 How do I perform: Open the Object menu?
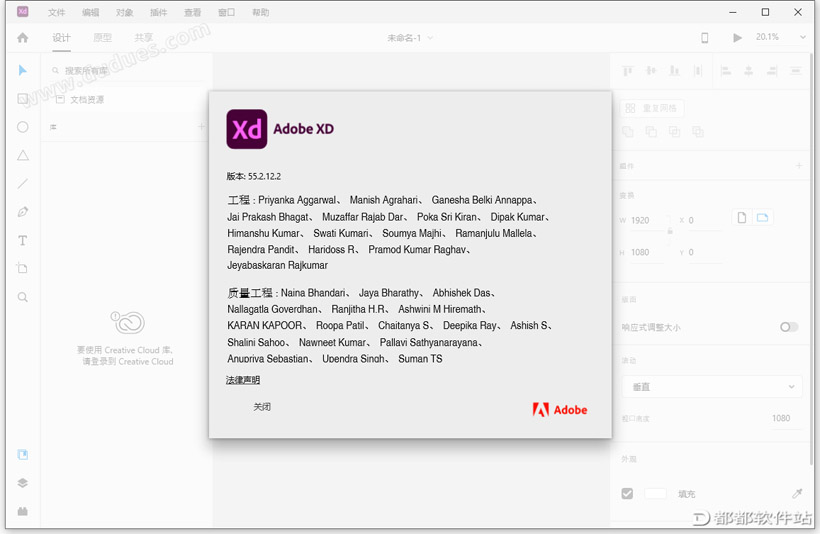(124, 12)
